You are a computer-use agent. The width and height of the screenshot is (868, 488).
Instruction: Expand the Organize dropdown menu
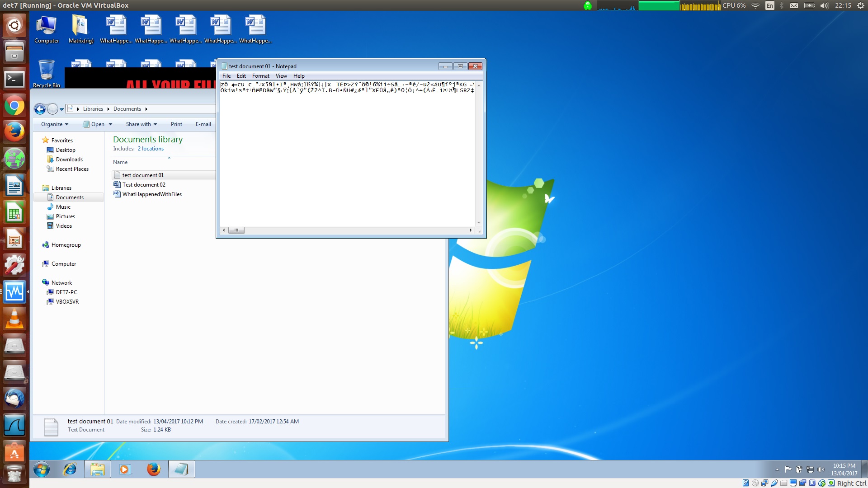[55, 124]
